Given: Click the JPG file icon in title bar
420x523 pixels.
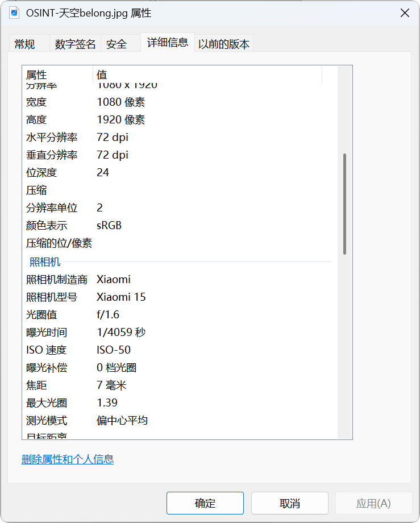Looking at the screenshot, I should 15,13.
